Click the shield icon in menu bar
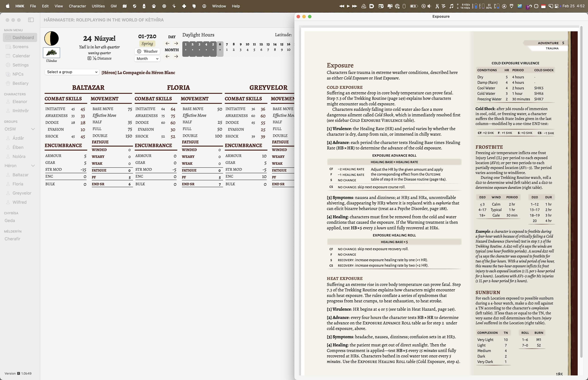The image size is (588, 380). (134, 6)
